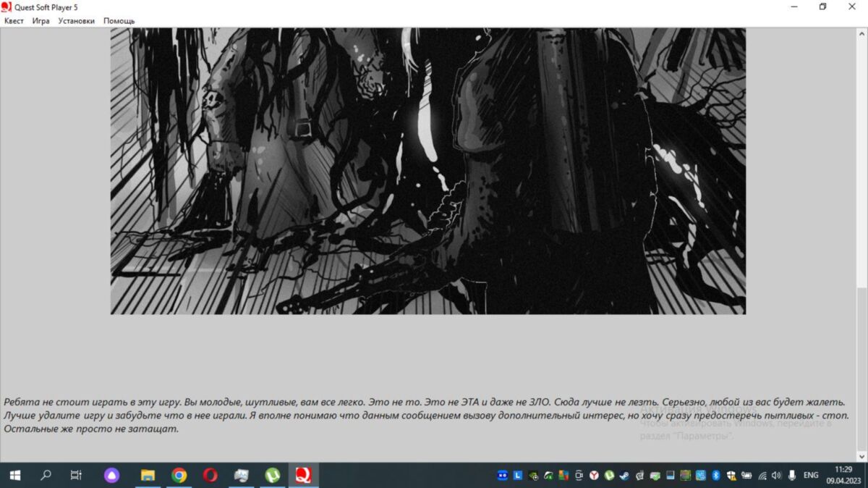Screen dimensions: 868x488
Task: Toggle the microphone via the tray icon
Action: 791,476
